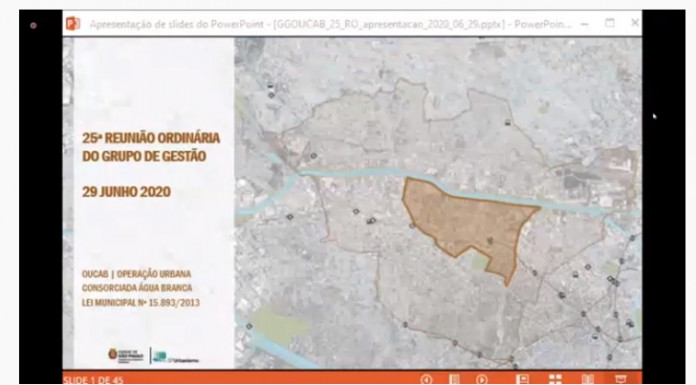The image size is (696, 385).
Task: Close the PowerPoint slideshow window
Action: 635,23
